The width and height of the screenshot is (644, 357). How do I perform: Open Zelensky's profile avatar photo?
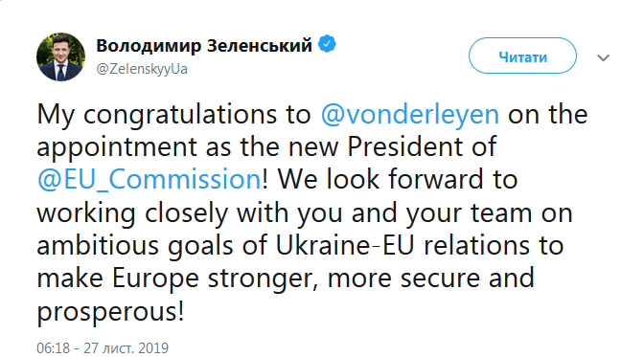click(60, 57)
